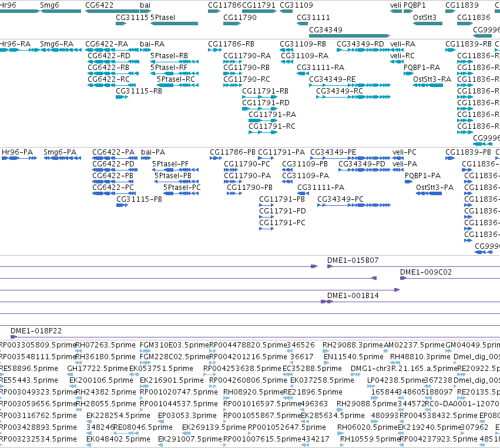Select the Hr96-PA protein label
Viewport: 500px width, 448px height.
tap(17, 152)
